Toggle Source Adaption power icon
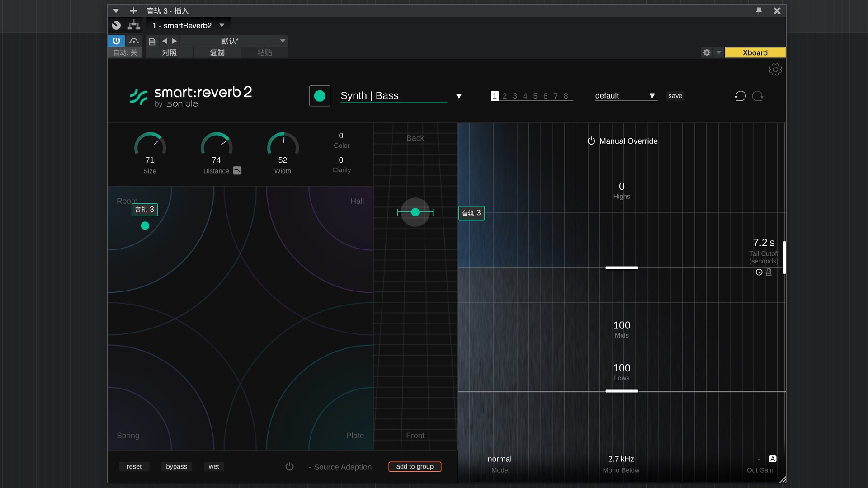 tap(289, 466)
